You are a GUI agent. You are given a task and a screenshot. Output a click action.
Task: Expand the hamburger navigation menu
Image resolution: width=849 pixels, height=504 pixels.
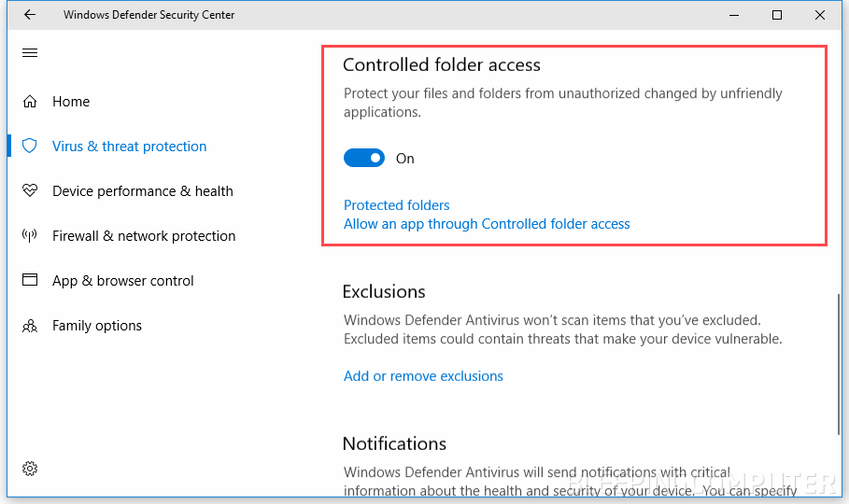pos(30,53)
